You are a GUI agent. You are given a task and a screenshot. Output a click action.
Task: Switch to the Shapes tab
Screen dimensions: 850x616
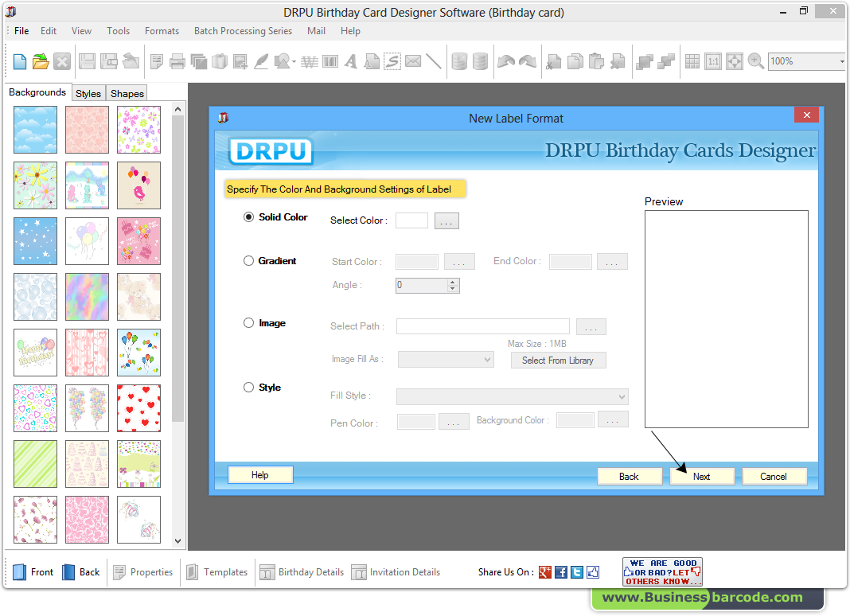tap(127, 93)
